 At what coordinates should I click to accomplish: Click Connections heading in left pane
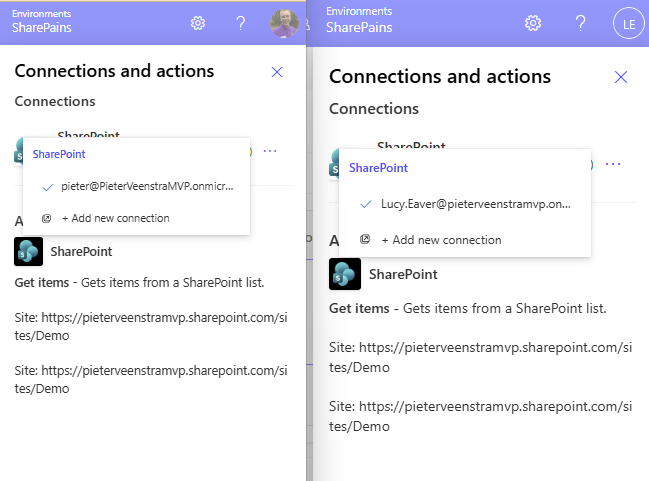(x=55, y=101)
